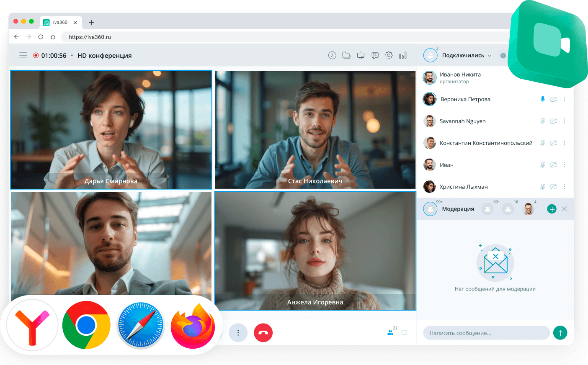588x365 pixels.
Task: Open the conference settings gear
Action: [389, 55]
